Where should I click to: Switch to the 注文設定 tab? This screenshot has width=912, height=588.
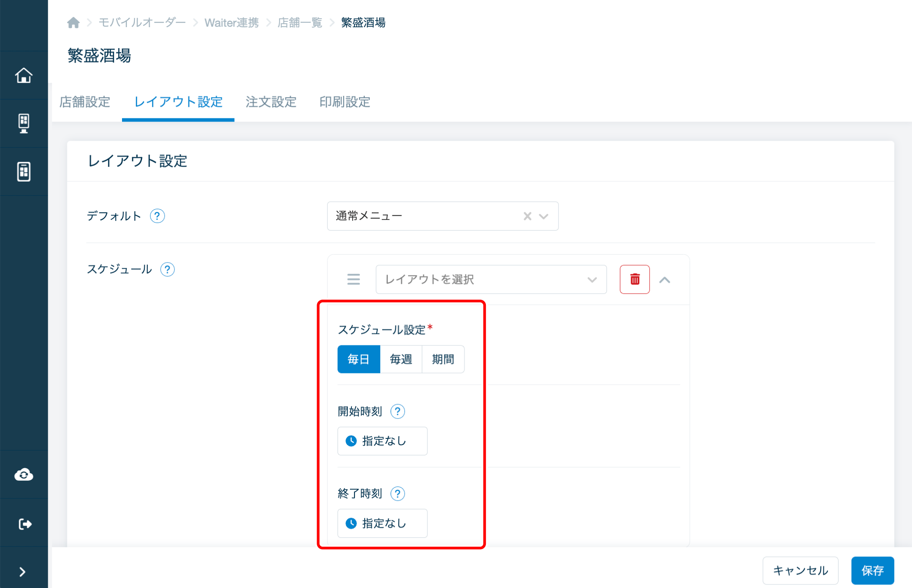pos(271,102)
